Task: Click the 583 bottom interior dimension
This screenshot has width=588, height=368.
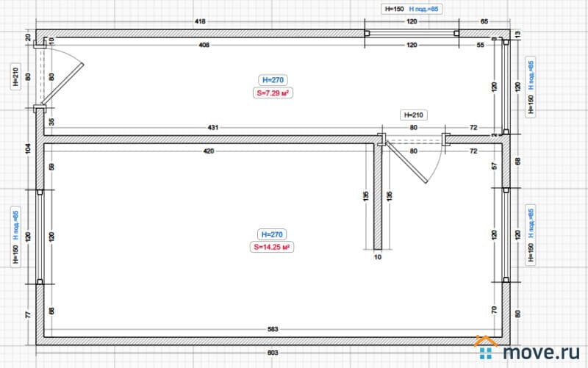Action: [272, 329]
